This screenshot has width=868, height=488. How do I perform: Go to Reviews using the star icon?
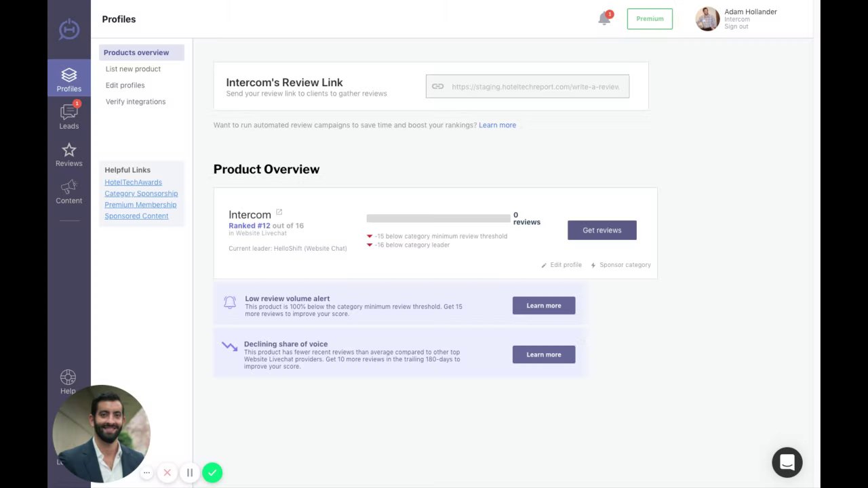(x=68, y=155)
